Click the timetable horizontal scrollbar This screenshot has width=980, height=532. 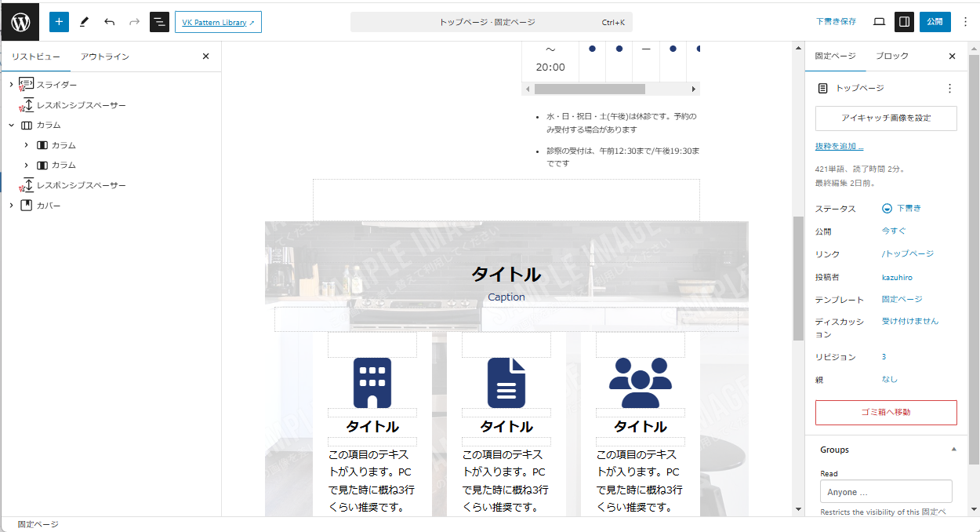coord(590,89)
